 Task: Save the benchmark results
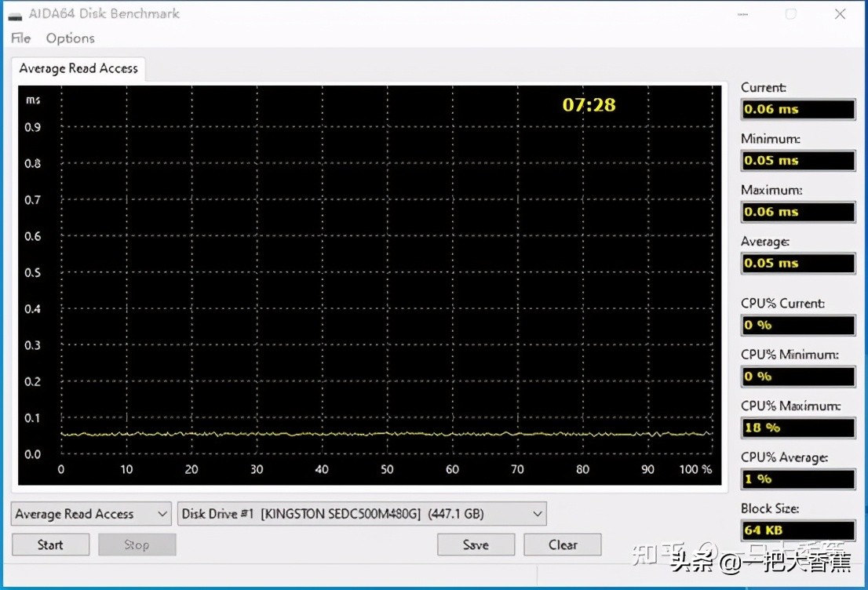point(476,544)
